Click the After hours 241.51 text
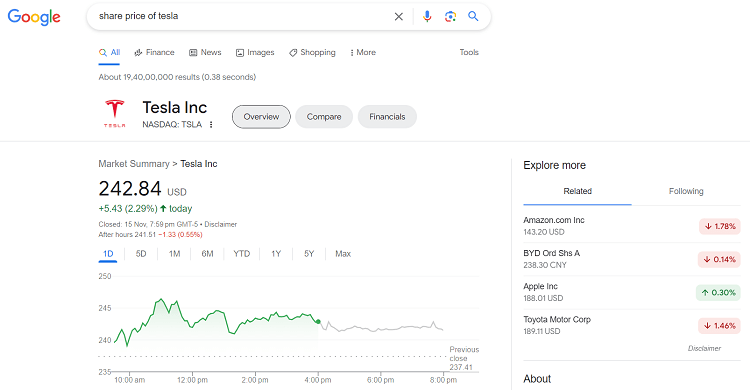 (127, 234)
